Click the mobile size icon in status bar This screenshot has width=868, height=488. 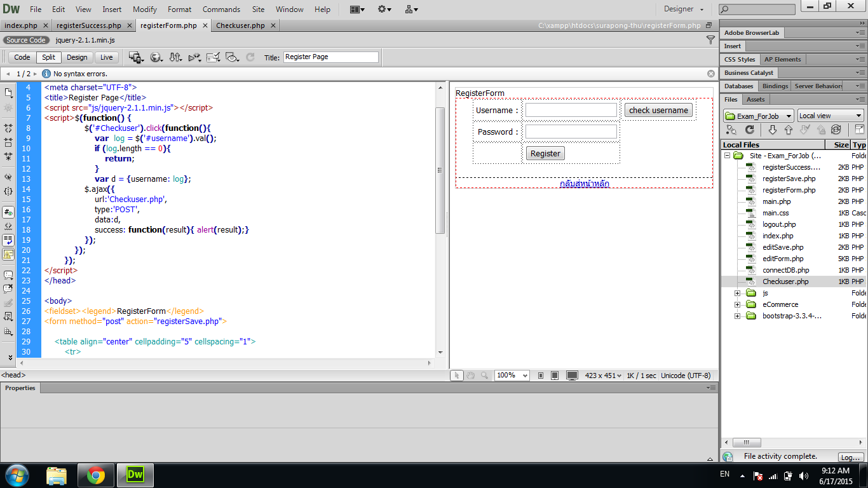[541, 376]
